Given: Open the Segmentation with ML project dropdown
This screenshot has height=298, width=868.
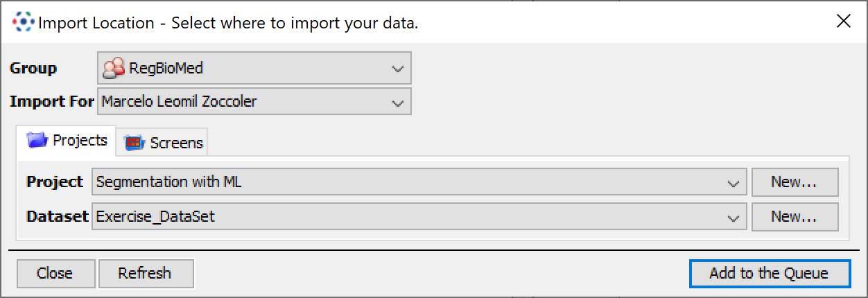Looking at the screenshot, I should coord(419,182).
